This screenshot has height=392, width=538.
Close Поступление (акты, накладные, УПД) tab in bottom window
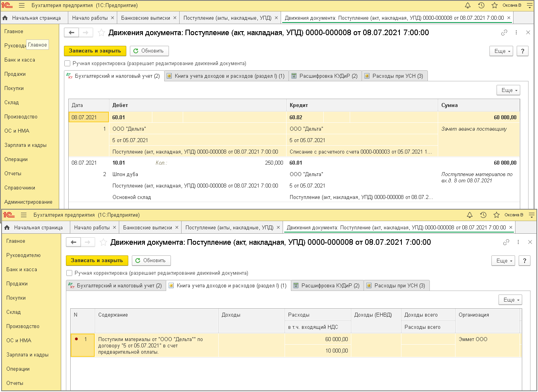[x=278, y=227]
